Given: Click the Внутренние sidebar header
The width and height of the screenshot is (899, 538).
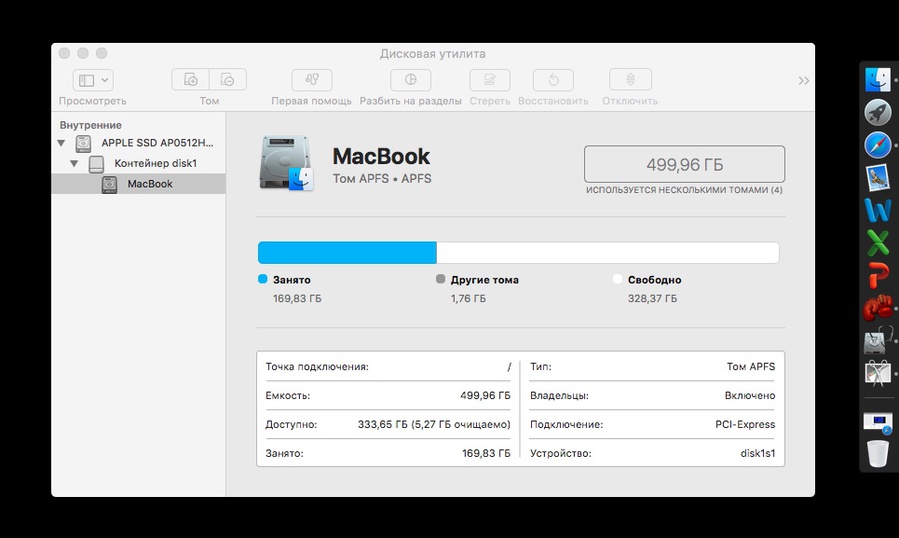Looking at the screenshot, I should coord(91,125).
